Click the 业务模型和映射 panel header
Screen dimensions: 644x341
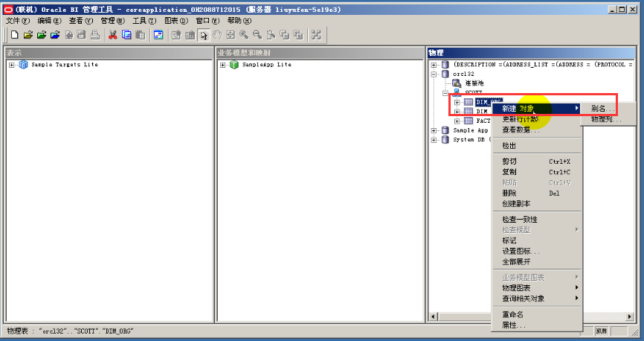point(320,53)
